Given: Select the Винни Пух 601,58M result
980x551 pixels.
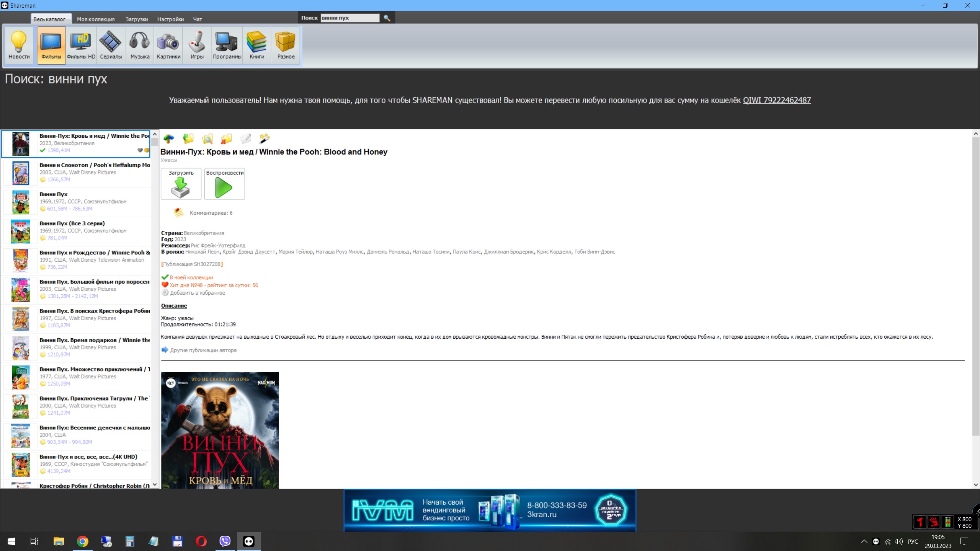Looking at the screenshot, I should coord(77,202).
